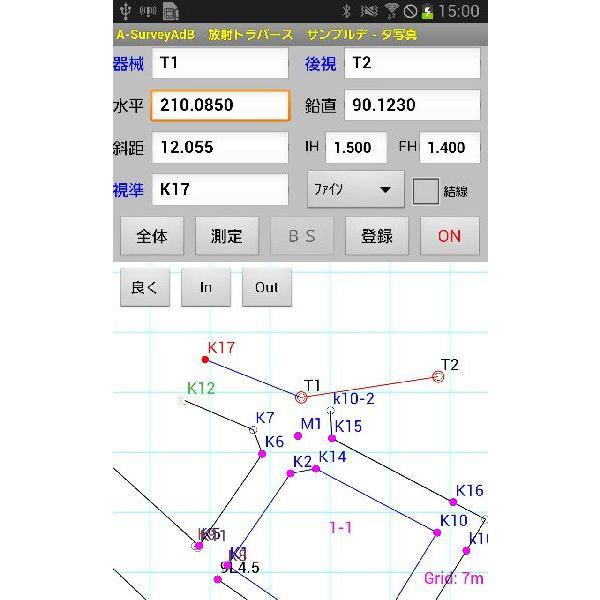Tap the blue 視準 label
The width and height of the screenshot is (600, 600).
pyautogui.click(x=129, y=190)
